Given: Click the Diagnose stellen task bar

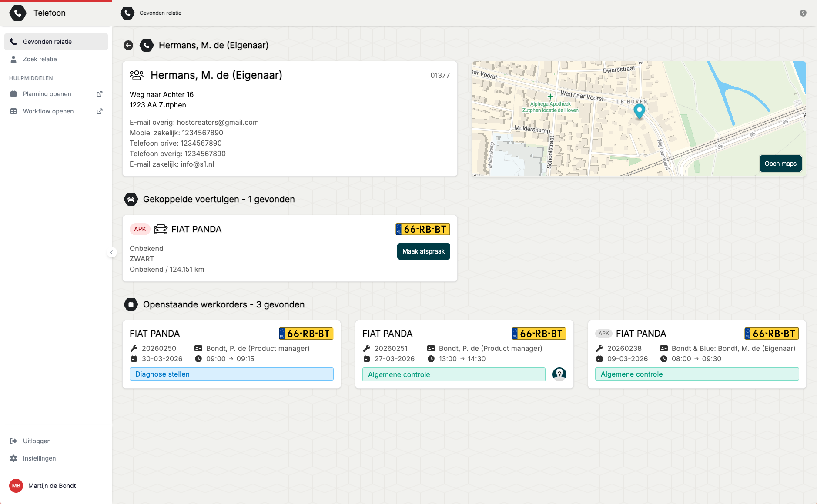Looking at the screenshot, I should 231,374.
